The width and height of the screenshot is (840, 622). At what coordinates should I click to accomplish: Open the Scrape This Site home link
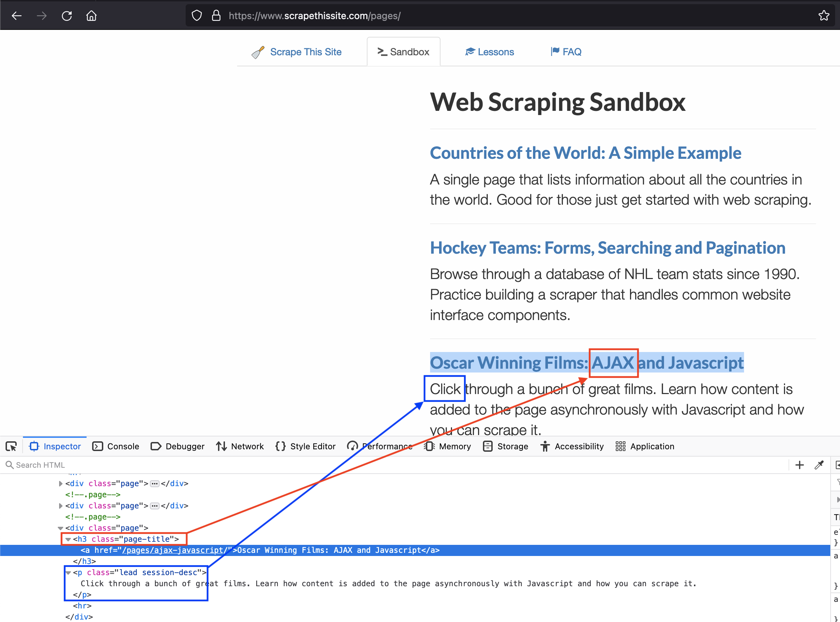[297, 52]
